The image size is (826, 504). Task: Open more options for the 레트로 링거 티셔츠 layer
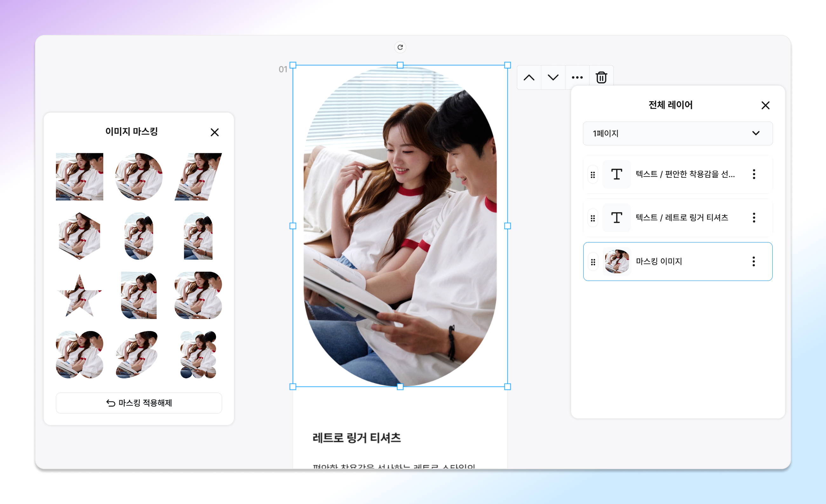point(754,218)
